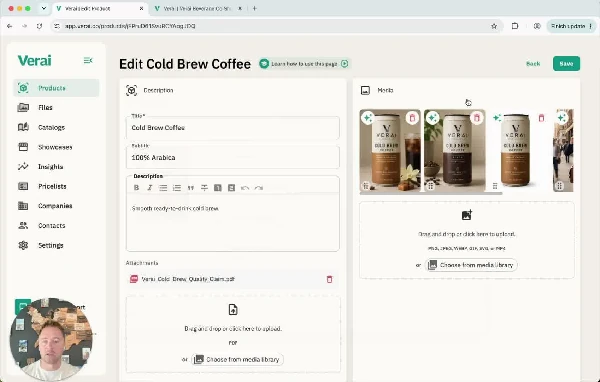This screenshot has height=382, width=600.
Task: Click drag handle on second media image
Action: [x=430, y=186]
